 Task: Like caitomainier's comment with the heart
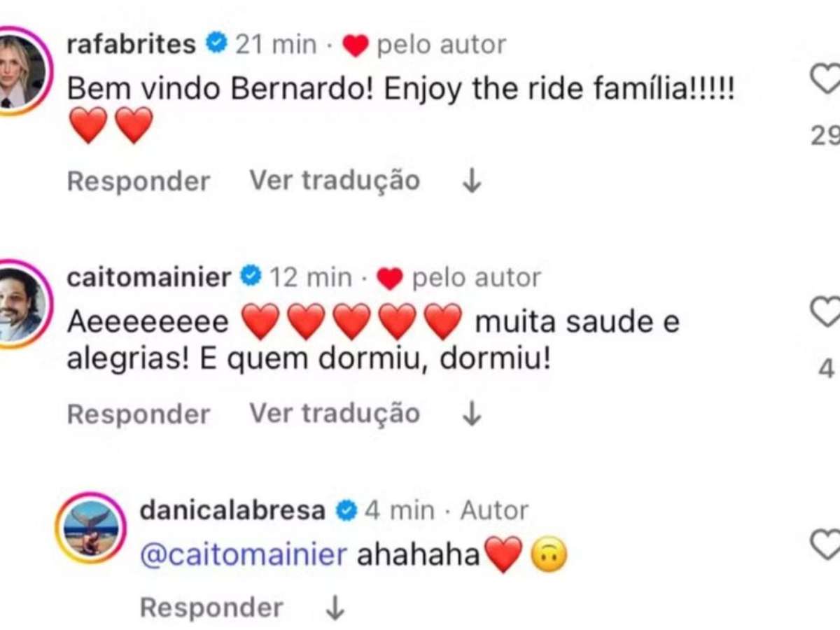pyautogui.click(x=827, y=311)
